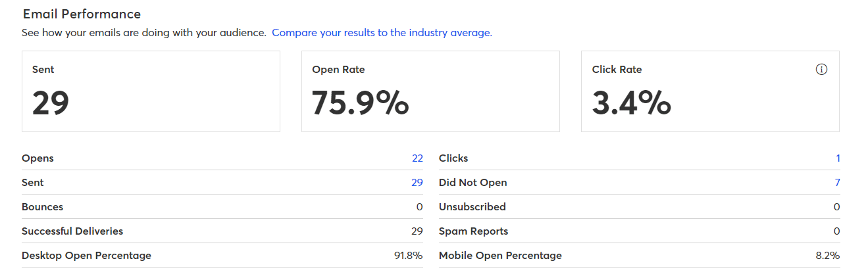Click the Click Rate info icon
This screenshot has height=280, width=868.
tap(821, 70)
